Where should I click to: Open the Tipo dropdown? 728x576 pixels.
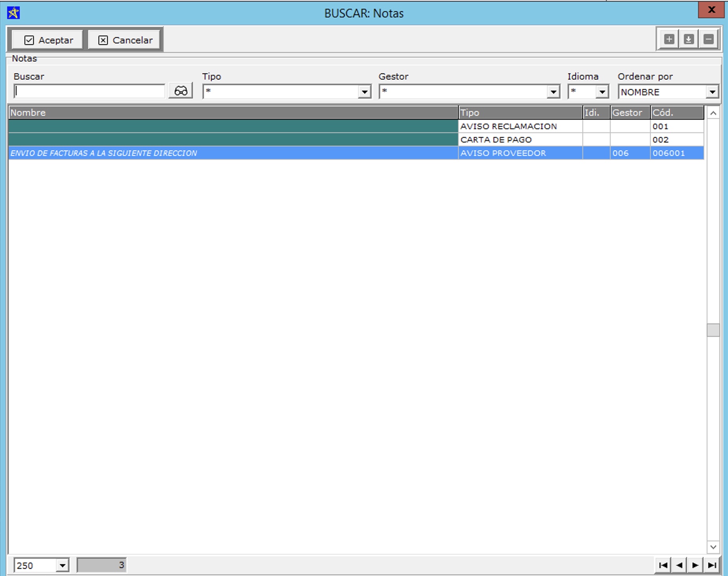coord(365,92)
